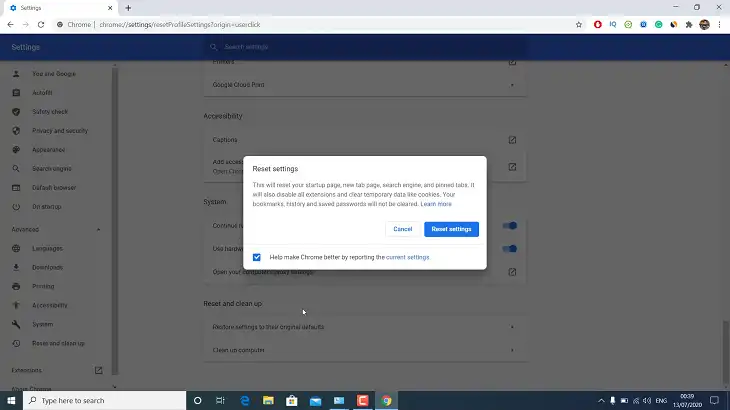Select Search engine in sidebar
730x410 pixels.
52,168
